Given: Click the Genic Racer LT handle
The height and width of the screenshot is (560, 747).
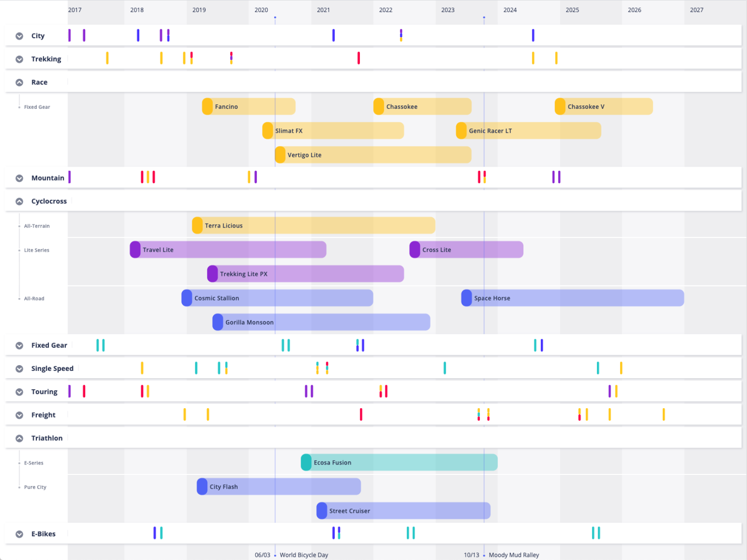Looking at the screenshot, I should [461, 131].
